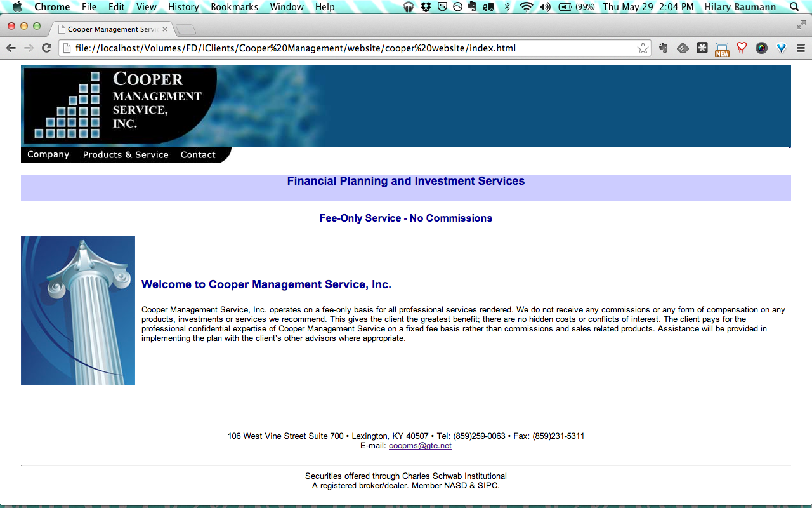Click the browser Back arrow
Viewport: 812px width, 508px height.
11,48
